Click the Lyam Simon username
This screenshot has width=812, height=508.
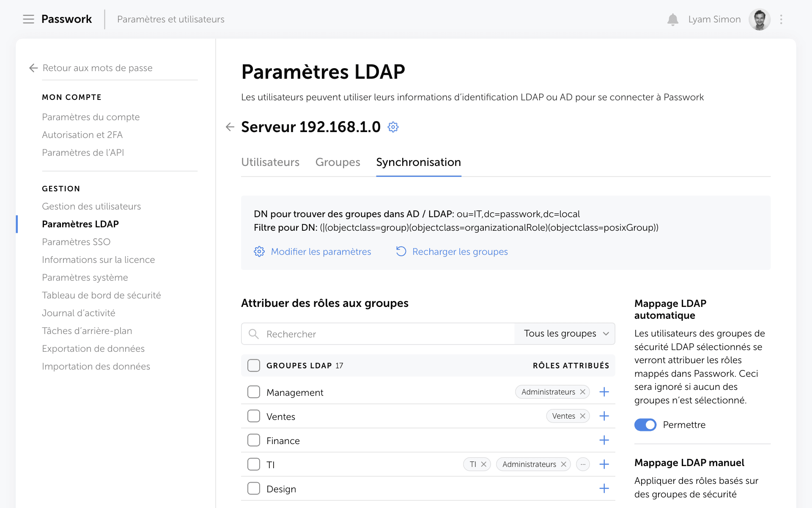click(714, 19)
